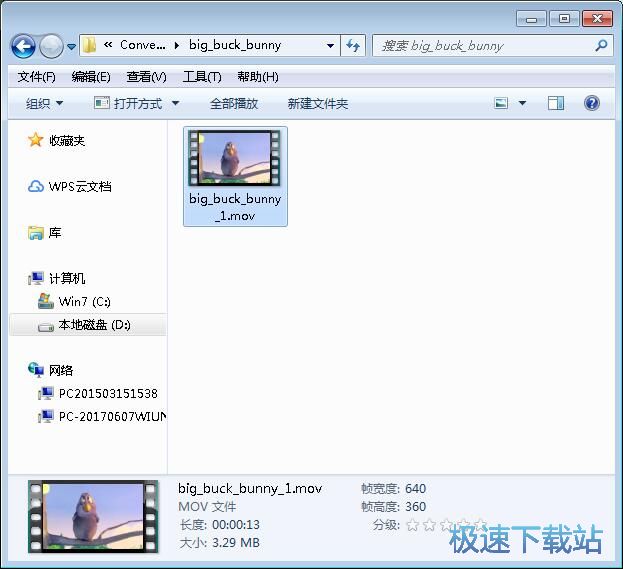Open the 查看(V) menu
Screen dimensions: 623x569
[146, 77]
